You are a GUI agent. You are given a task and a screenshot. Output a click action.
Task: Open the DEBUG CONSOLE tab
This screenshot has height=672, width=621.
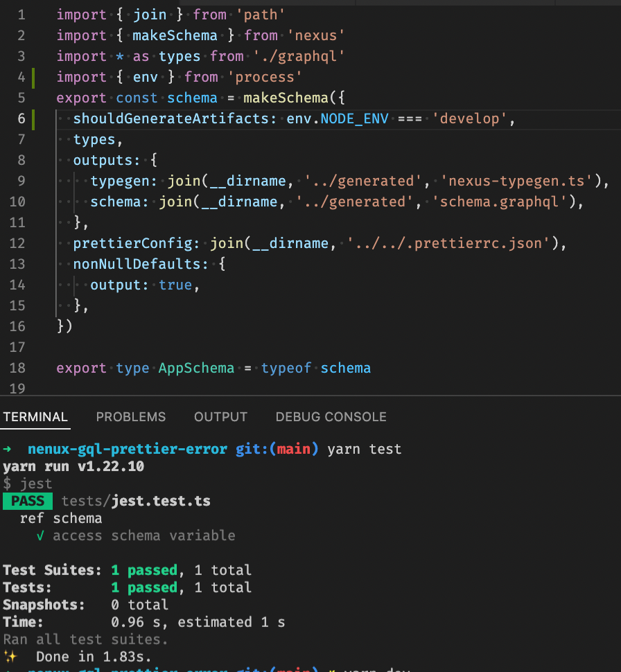pyautogui.click(x=331, y=416)
